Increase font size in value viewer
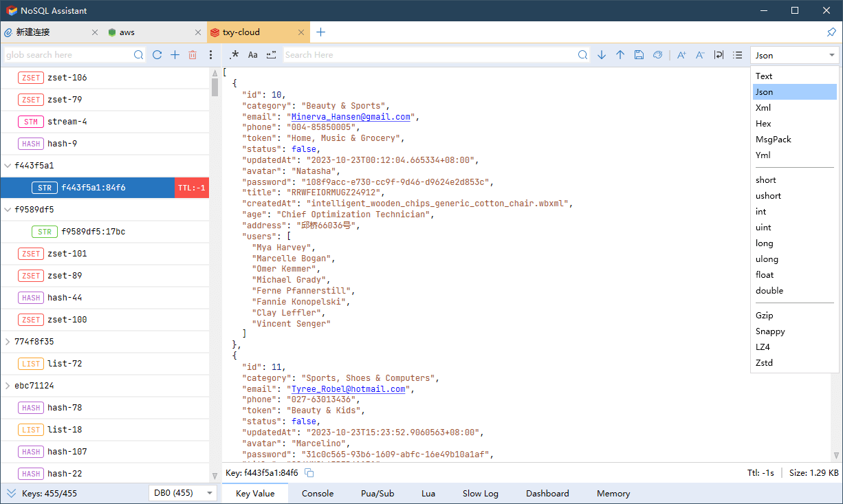 click(681, 55)
